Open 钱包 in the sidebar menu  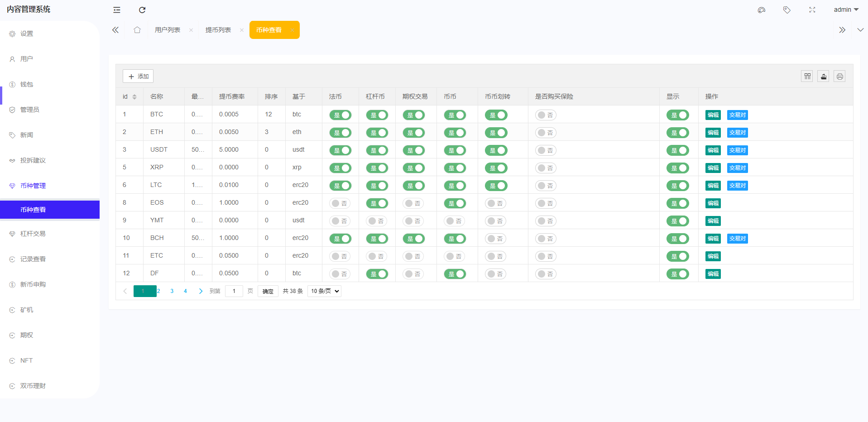click(26, 84)
